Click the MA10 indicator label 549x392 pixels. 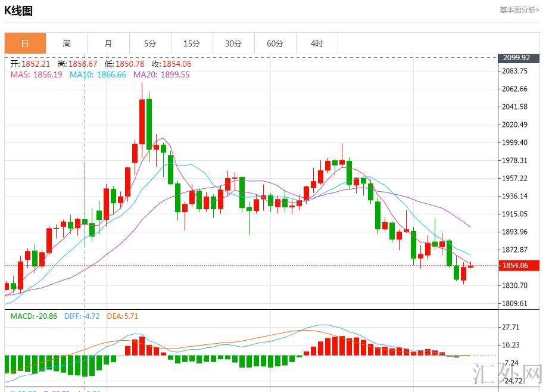point(98,74)
